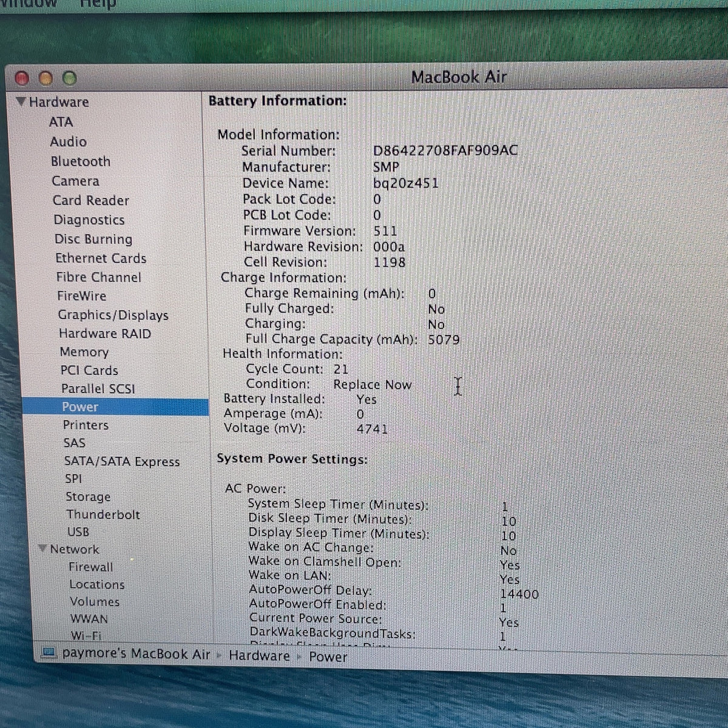Image resolution: width=728 pixels, height=728 pixels.
Task: Select Camera in the Hardware list
Action: point(75,181)
